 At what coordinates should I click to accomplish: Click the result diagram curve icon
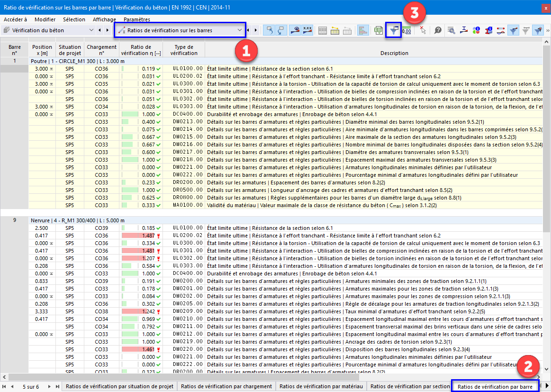(x=501, y=31)
